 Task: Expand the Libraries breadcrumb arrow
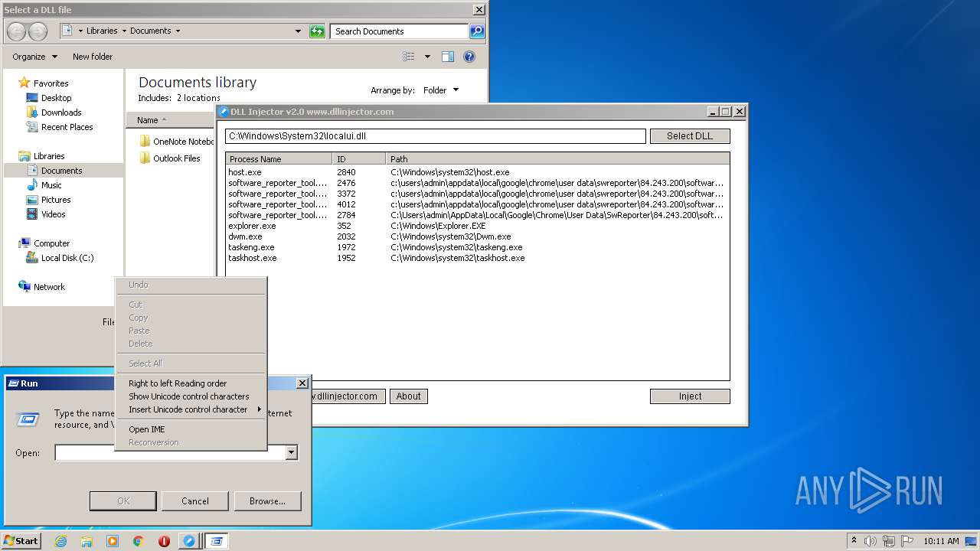(124, 31)
